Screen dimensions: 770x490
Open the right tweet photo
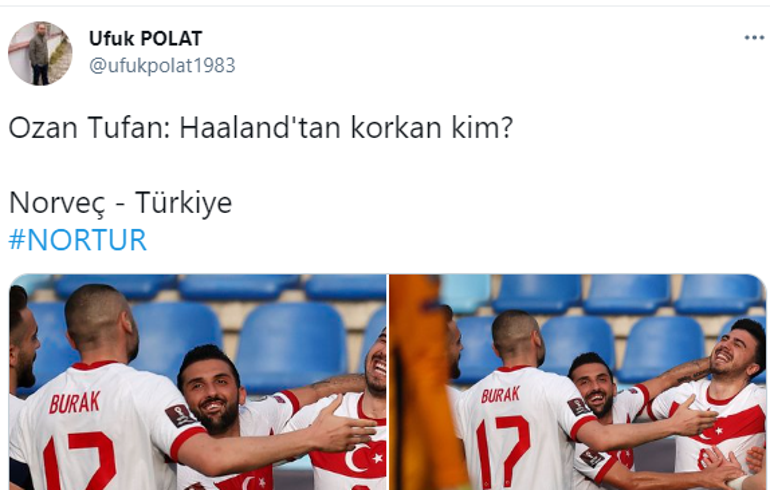coord(578,382)
